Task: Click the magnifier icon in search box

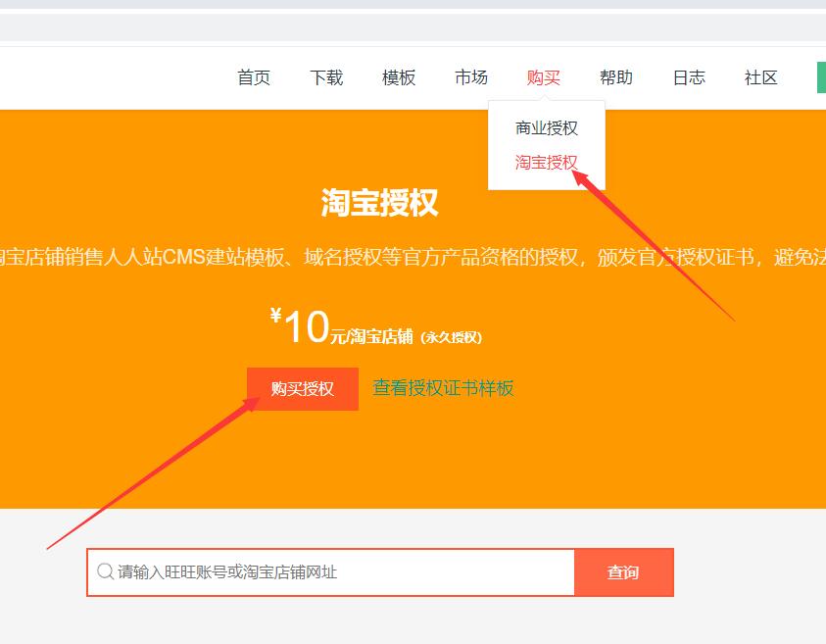Action: click(106, 571)
